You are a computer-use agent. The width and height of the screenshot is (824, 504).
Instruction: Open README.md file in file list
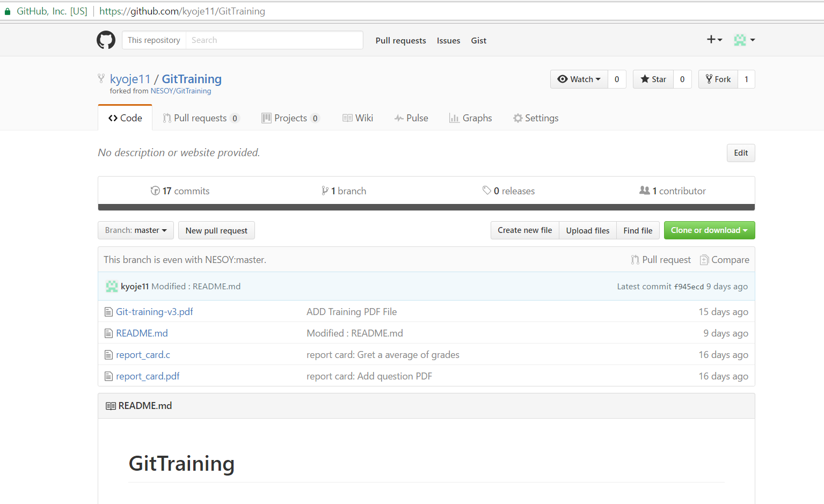coord(142,333)
